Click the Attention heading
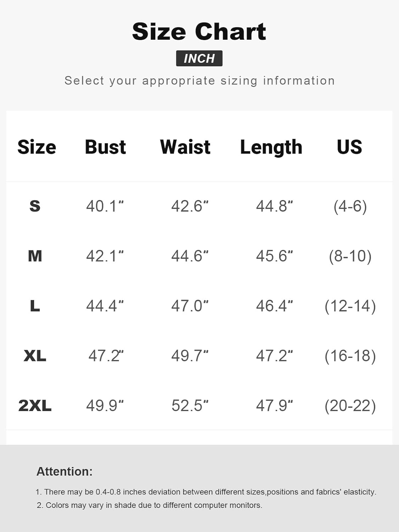This screenshot has height=532, width=399. point(65,471)
